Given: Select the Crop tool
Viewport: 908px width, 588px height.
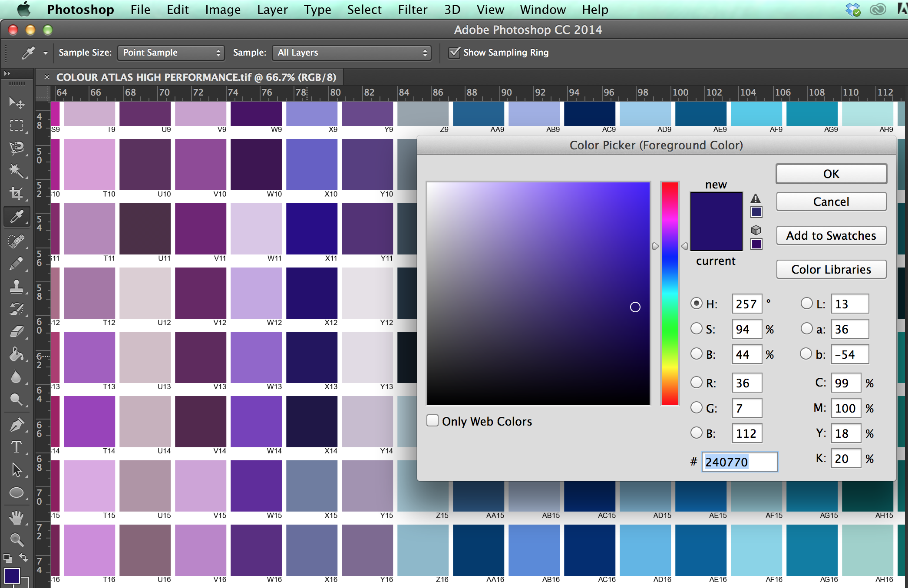Looking at the screenshot, I should 17,193.
